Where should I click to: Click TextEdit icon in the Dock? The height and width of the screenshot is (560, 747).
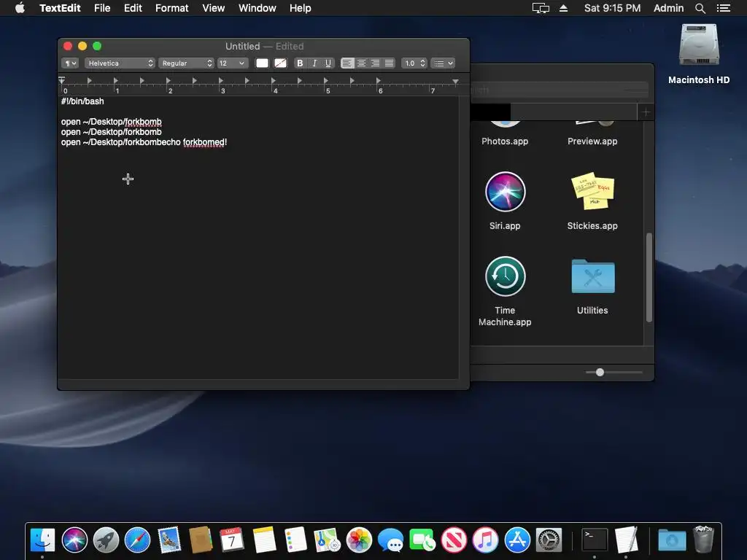(x=626, y=540)
